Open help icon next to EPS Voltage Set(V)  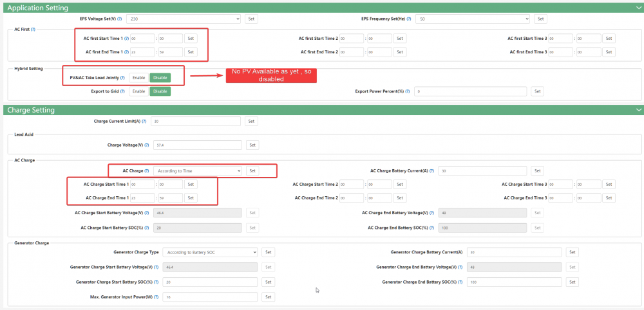(120, 19)
